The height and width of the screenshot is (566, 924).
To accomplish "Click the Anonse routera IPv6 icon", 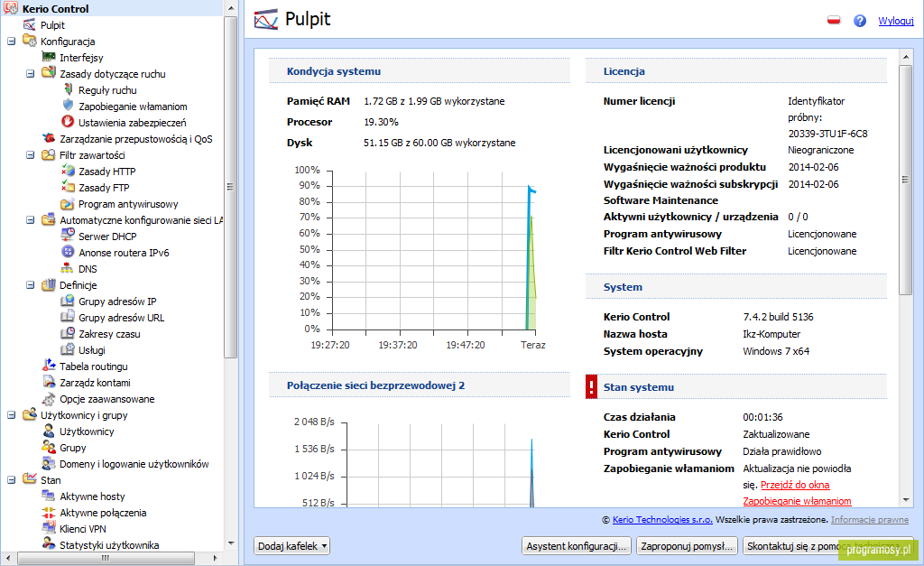I will (68, 252).
